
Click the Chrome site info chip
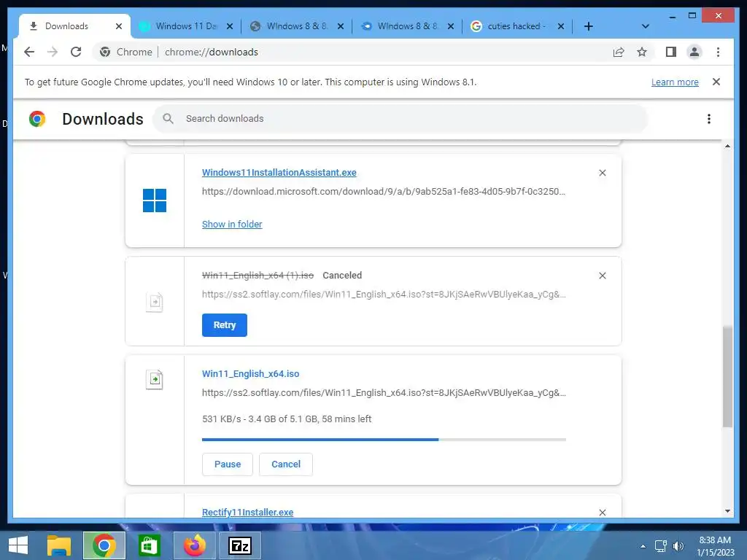pyautogui.click(x=126, y=52)
